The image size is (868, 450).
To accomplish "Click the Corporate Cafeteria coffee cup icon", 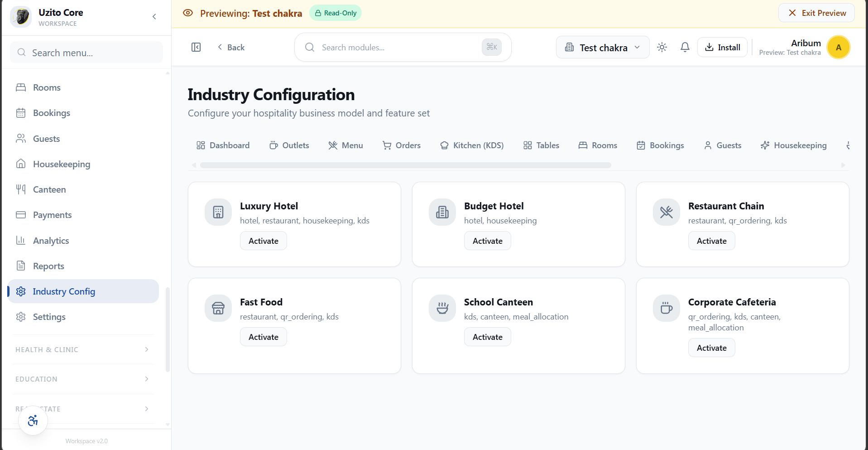I will [666, 308].
